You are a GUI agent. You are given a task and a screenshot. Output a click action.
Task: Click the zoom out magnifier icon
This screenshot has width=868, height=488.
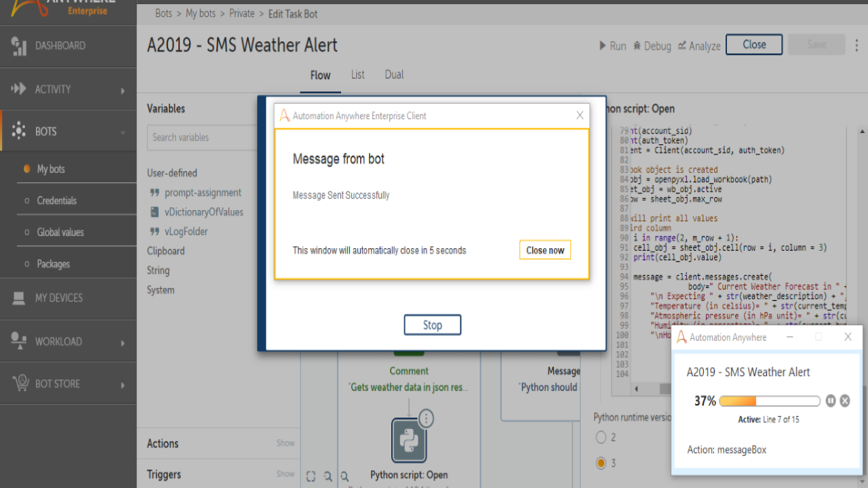[x=328, y=476]
